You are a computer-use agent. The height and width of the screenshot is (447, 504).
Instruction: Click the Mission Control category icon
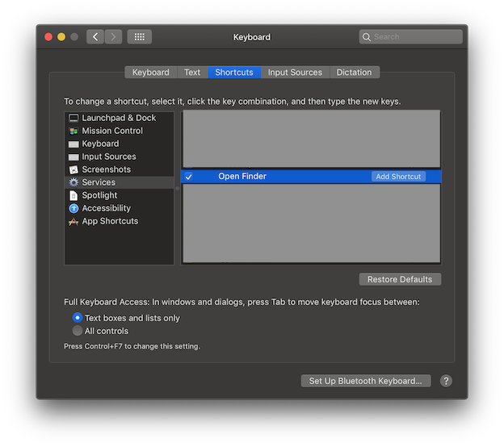[73, 131]
